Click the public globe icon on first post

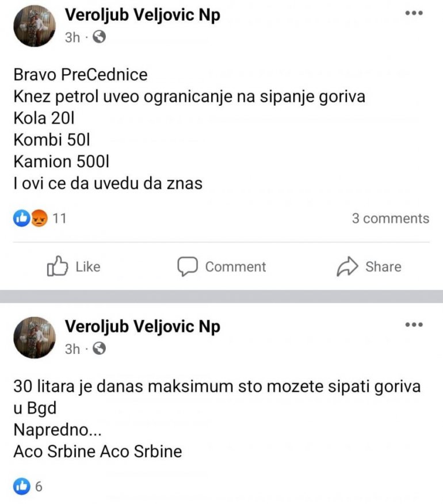[99, 37]
